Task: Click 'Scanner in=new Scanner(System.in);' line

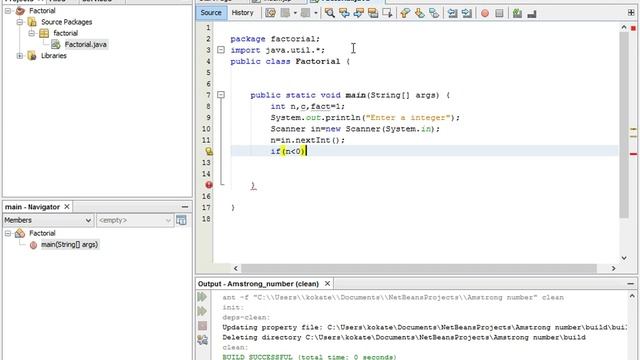Action: [x=355, y=129]
